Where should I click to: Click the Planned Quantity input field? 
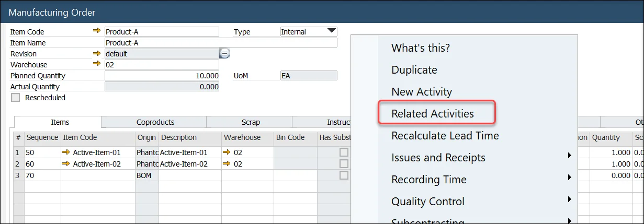point(162,76)
